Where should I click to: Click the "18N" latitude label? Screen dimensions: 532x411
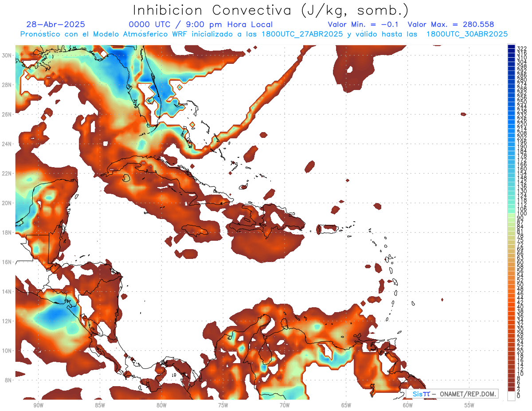(8, 232)
